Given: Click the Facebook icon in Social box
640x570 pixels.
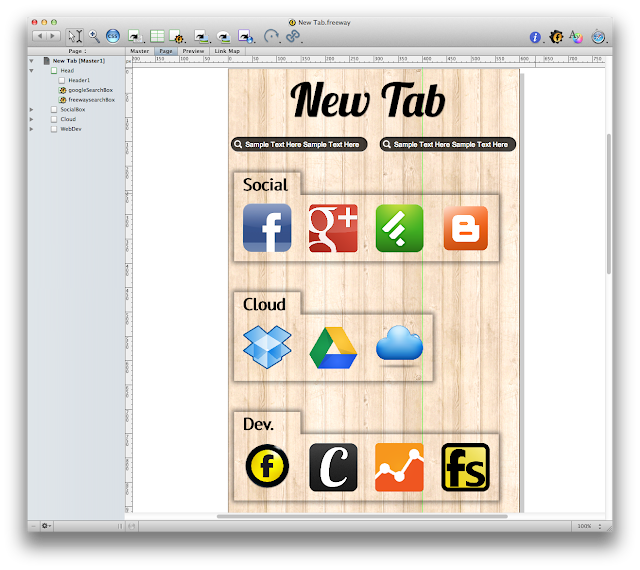Looking at the screenshot, I should pyautogui.click(x=267, y=228).
